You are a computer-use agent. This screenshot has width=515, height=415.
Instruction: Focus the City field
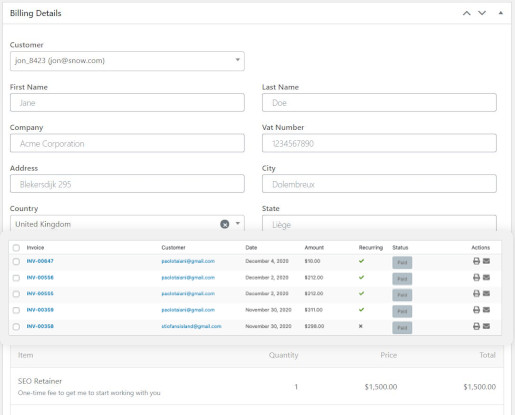pos(379,184)
